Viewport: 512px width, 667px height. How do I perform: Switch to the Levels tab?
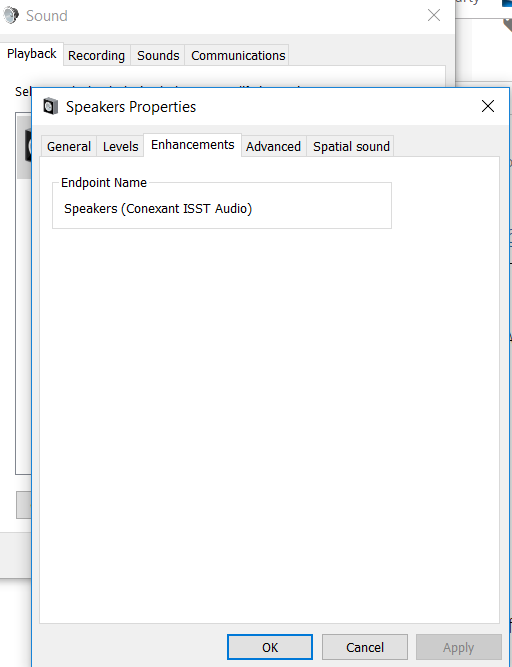pos(120,147)
